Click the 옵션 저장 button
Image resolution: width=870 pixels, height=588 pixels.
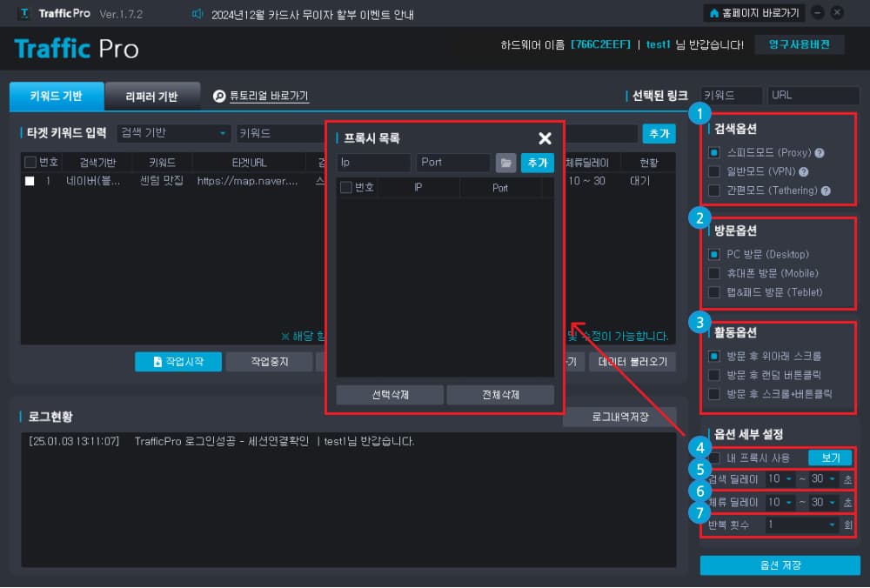click(780, 565)
